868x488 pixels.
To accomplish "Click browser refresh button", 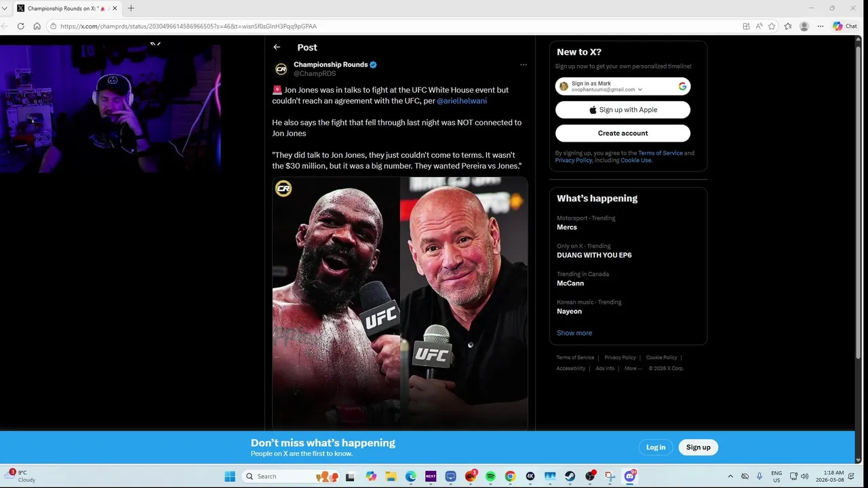I will (21, 26).
